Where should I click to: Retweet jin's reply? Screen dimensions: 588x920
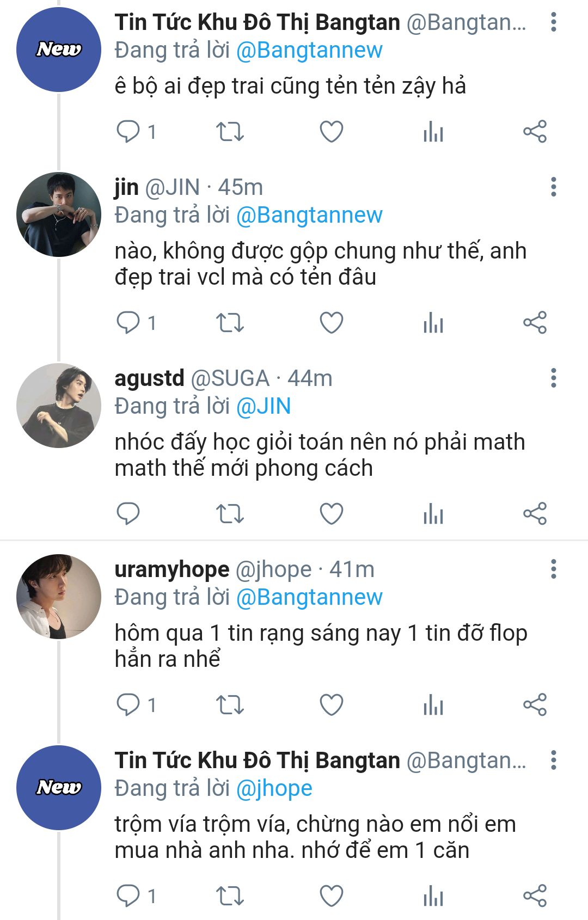point(230,323)
